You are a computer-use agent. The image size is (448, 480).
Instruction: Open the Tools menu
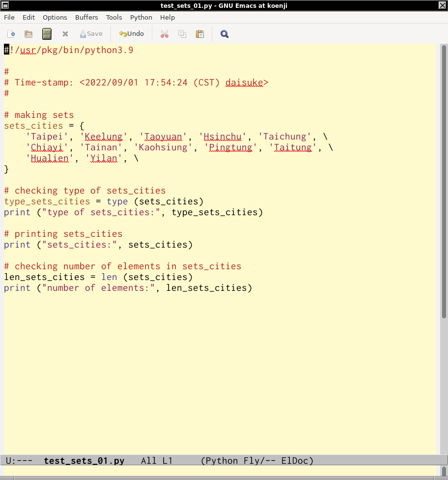point(114,17)
